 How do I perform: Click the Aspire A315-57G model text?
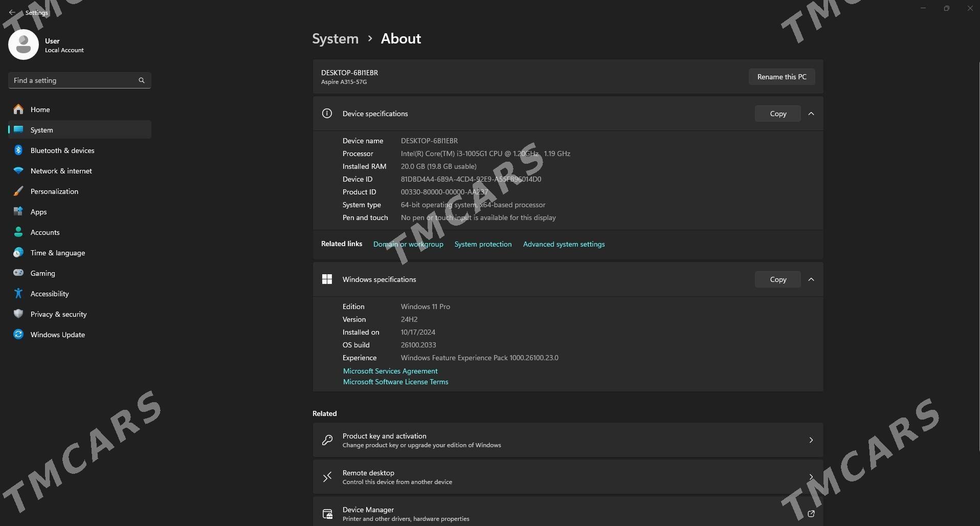(344, 82)
